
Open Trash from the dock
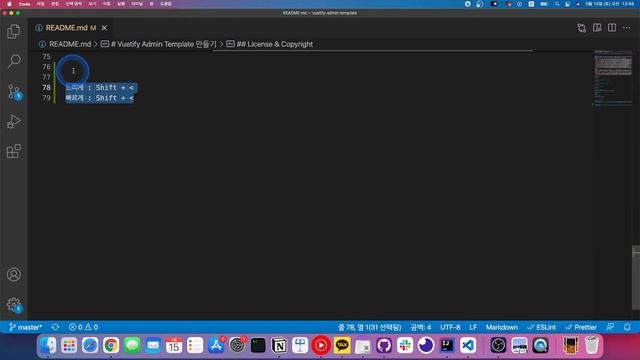click(591, 345)
